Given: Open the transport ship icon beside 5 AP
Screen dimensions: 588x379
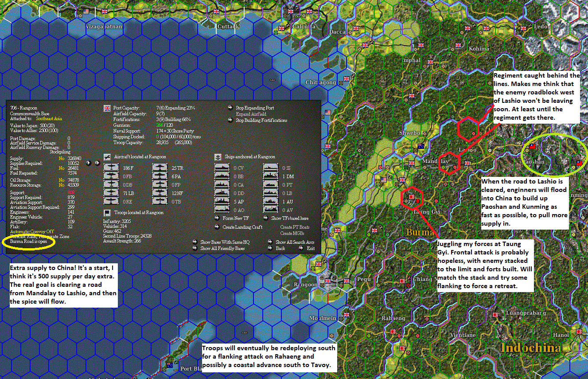Looking at the screenshot, I should (222, 202).
